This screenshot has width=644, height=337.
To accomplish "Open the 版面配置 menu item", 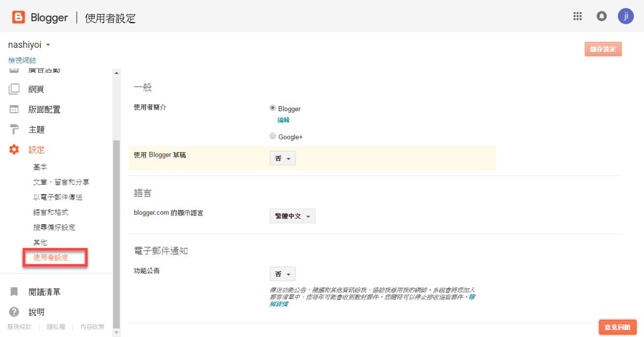I will 45,109.
